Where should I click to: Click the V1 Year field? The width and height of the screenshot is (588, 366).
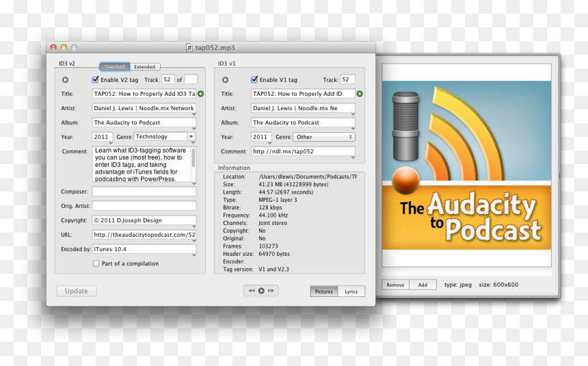click(x=261, y=137)
